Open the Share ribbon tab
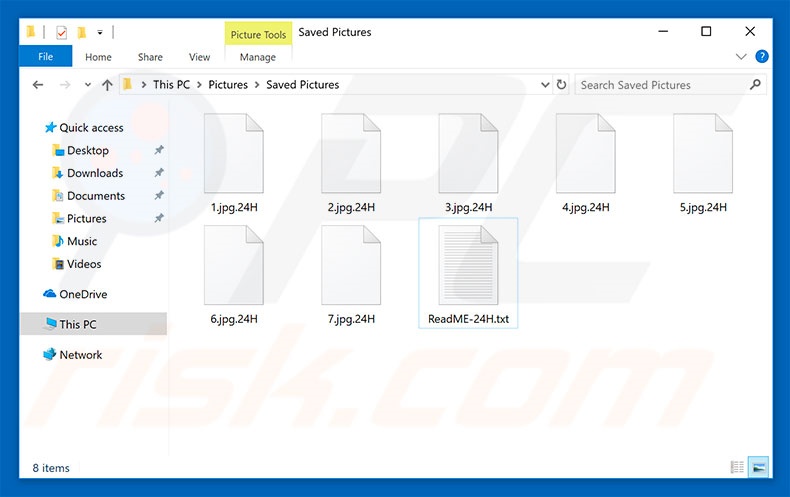This screenshot has width=790, height=497. [150, 57]
